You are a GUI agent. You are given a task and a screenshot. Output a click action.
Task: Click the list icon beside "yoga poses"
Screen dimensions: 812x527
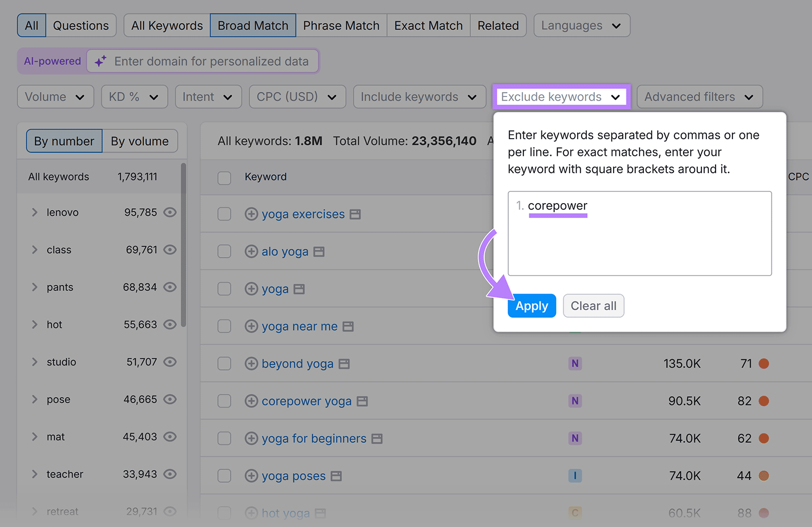tap(336, 476)
